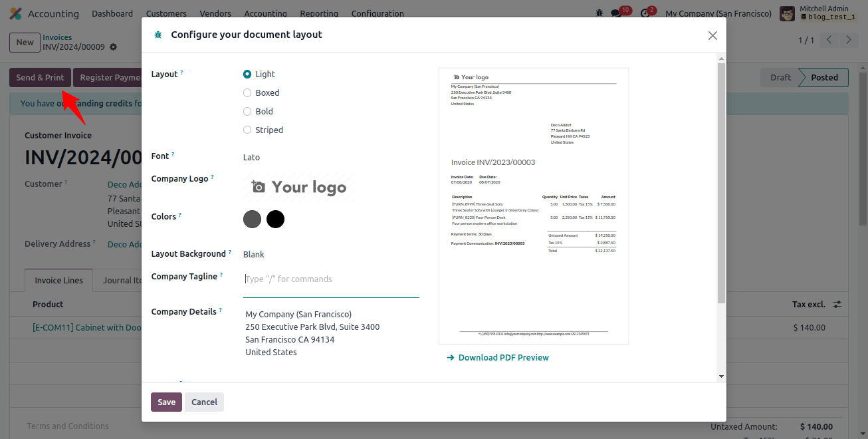Open the messages chat icon with 10 badge
The width and height of the screenshot is (868, 439).
point(616,13)
